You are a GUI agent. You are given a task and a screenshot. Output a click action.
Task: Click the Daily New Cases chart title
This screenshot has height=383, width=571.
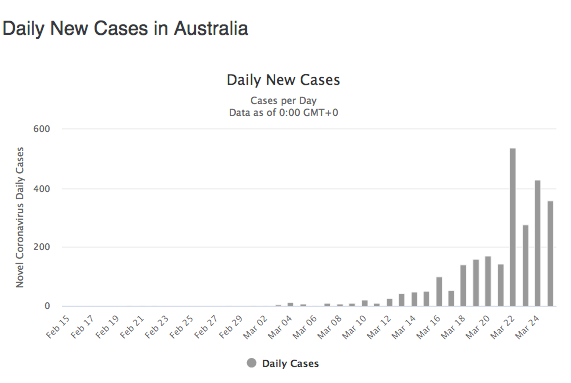[x=283, y=80]
